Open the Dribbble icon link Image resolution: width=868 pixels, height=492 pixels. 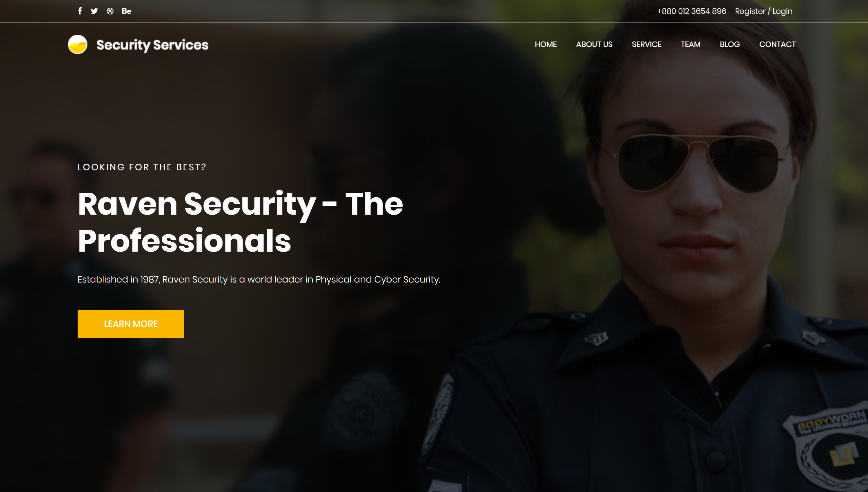coord(110,11)
